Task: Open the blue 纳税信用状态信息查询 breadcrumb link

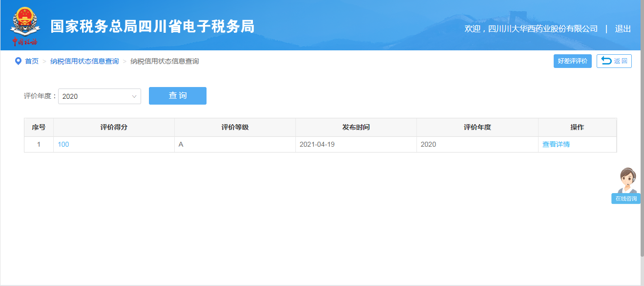Action: click(x=84, y=61)
